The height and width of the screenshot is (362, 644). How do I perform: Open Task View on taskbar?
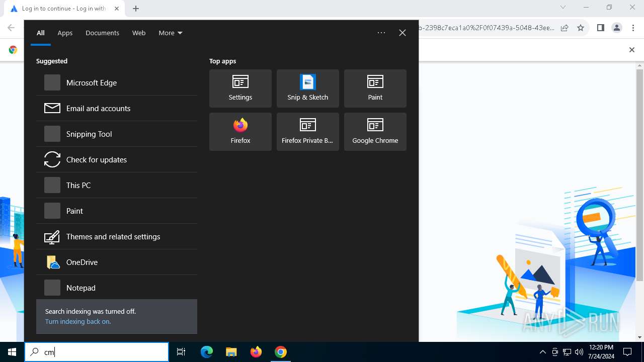[x=181, y=352]
